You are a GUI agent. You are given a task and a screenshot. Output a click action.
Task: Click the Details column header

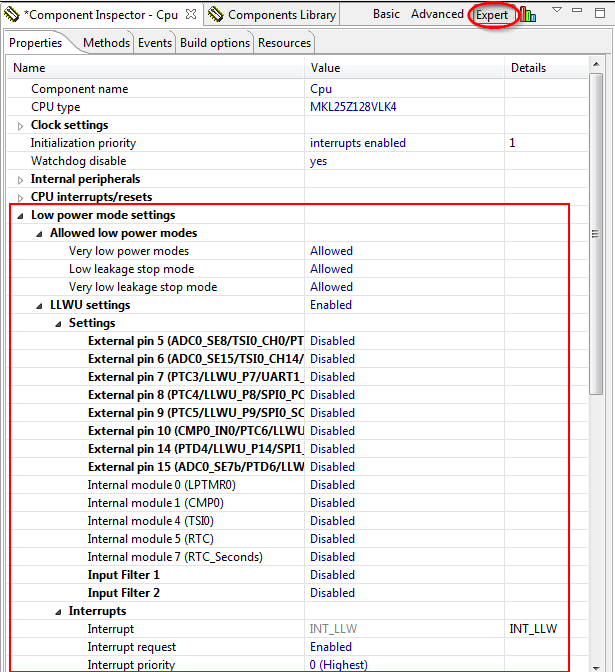point(546,68)
